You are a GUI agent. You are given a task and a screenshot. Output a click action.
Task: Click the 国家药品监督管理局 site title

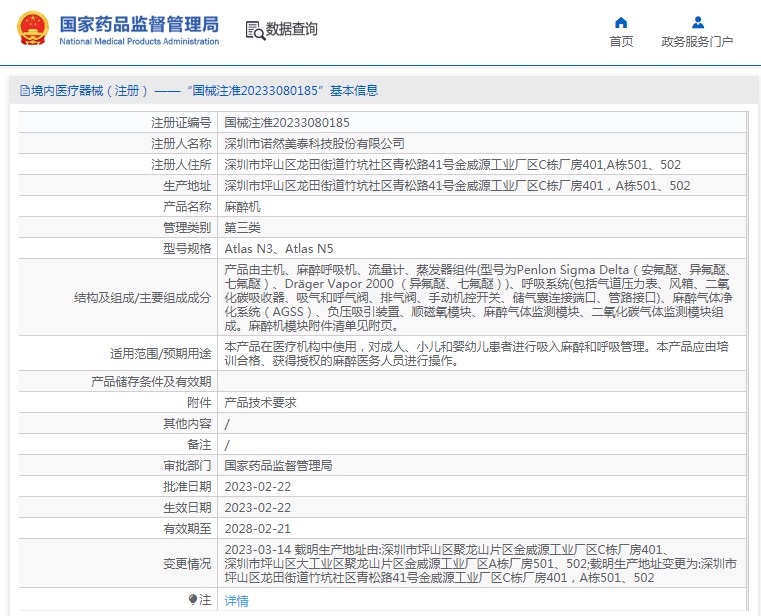[139, 23]
